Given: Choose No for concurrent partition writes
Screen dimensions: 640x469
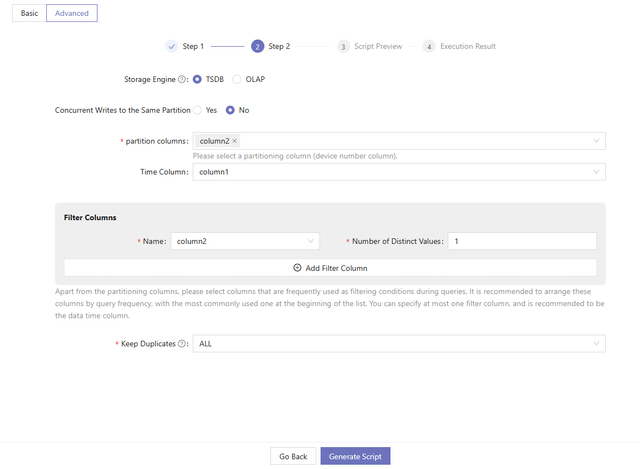Looking at the screenshot, I should click(230, 110).
